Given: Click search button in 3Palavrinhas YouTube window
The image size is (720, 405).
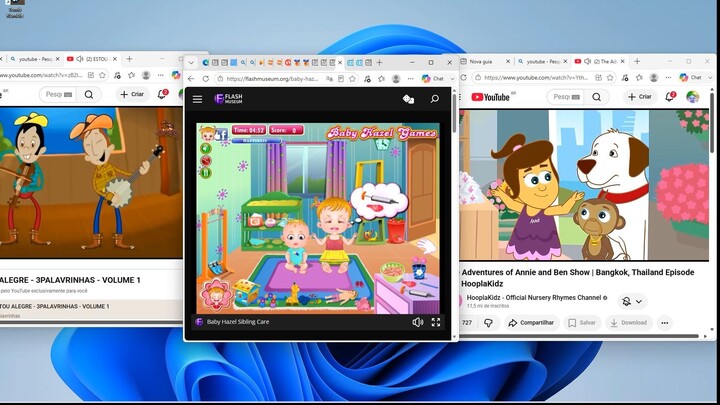Looking at the screenshot, I should coord(89,95).
